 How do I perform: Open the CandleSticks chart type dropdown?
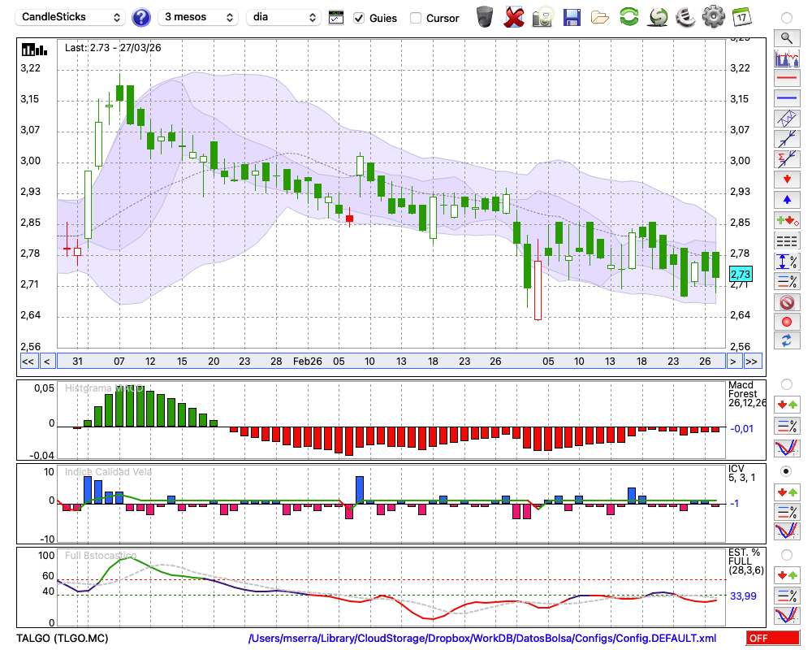tap(71, 17)
